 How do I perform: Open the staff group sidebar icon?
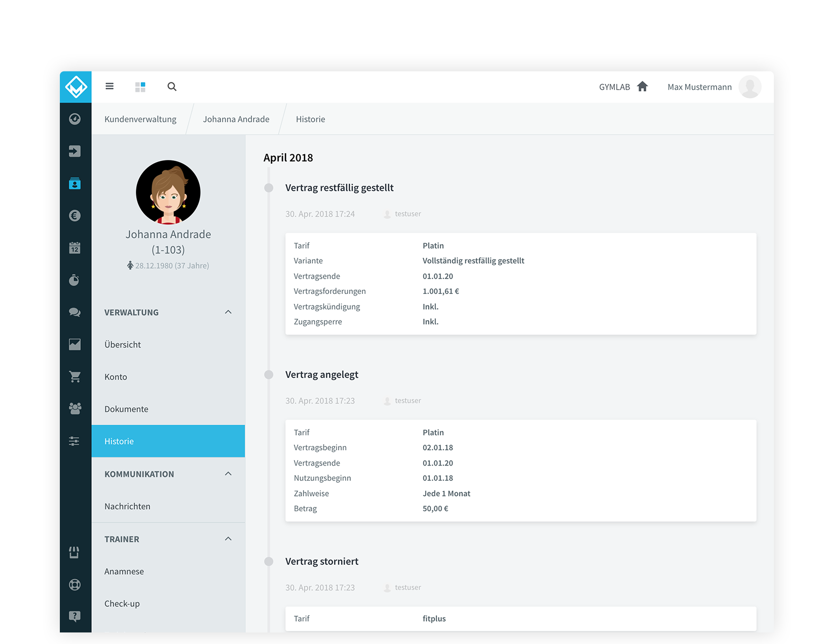75,408
